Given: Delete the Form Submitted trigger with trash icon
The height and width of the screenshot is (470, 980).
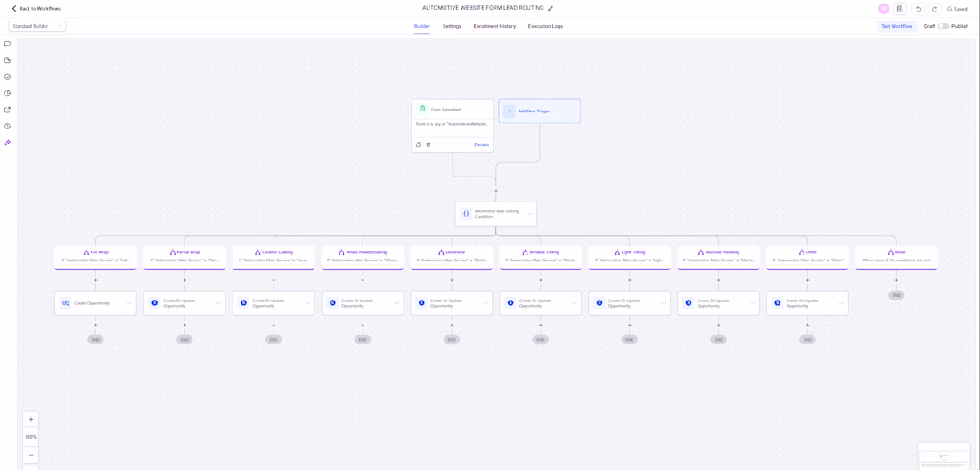Looking at the screenshot, I should pos(429,144).
